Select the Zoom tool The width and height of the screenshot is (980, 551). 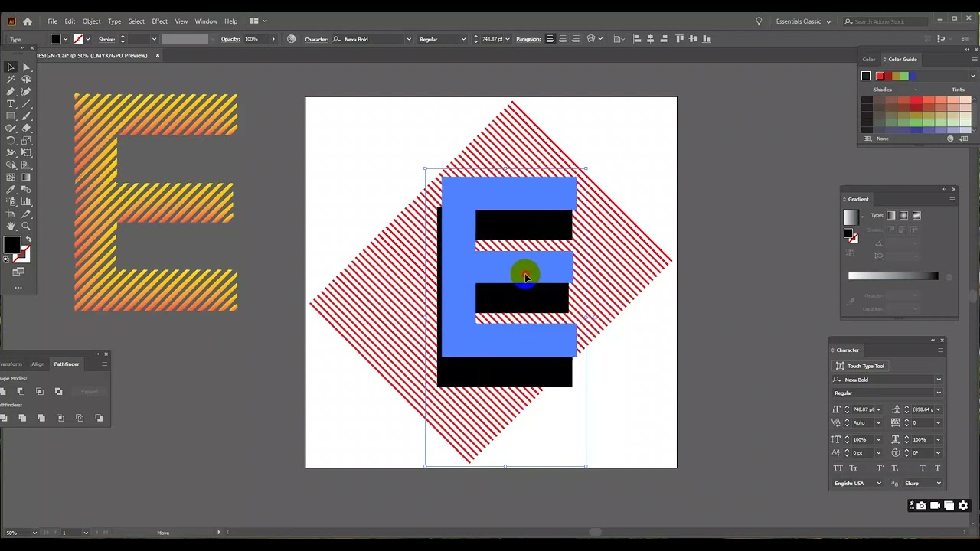26,226
